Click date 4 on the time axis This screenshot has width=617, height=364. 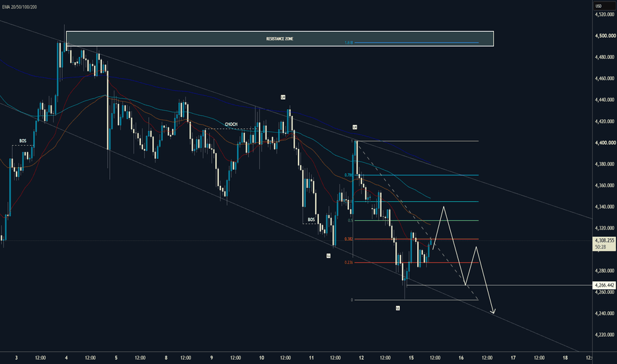pyautogui.click(x=66, y=357)
